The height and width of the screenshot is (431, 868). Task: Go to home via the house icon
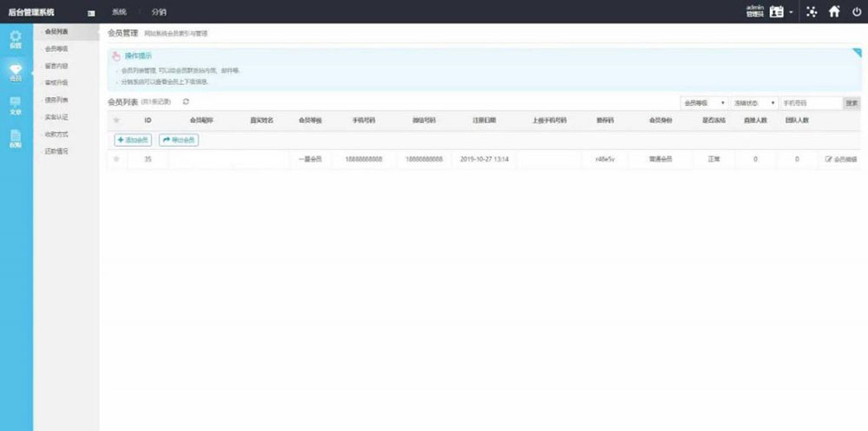pos(834,11)
